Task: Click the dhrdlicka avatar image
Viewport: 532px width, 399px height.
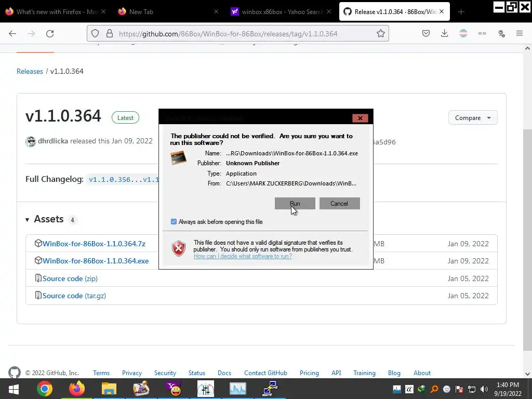Action: point(31,141)
